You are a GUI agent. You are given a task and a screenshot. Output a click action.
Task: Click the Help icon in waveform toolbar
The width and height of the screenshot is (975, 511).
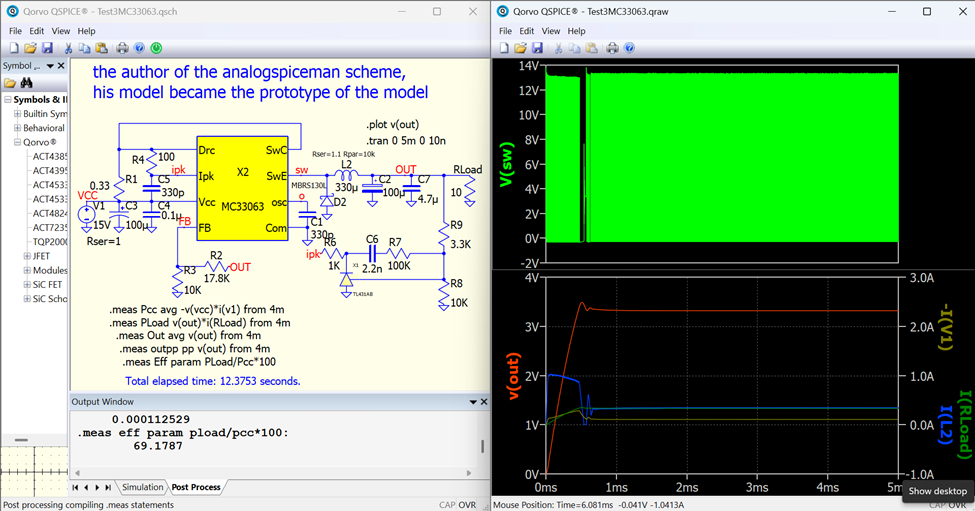click(630, 48)
